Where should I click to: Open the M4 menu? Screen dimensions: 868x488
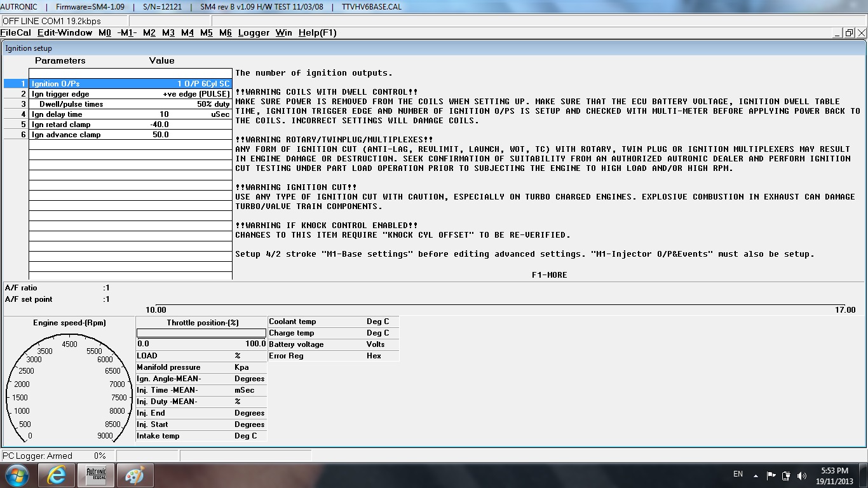[187, 33]
